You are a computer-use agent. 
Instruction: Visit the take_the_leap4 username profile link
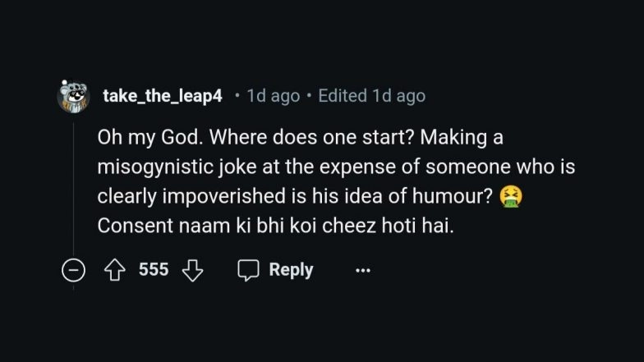pos(162,96)
